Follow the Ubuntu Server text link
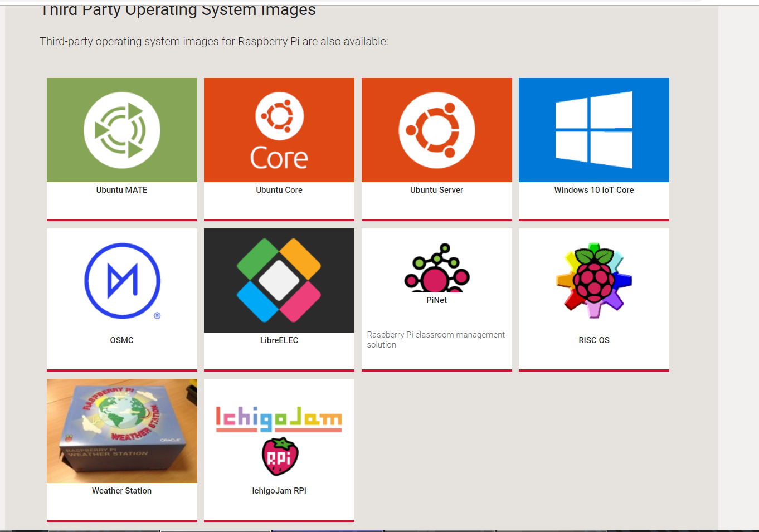The height and width of the screenshot is (532, 759). (x=437, y=190)
